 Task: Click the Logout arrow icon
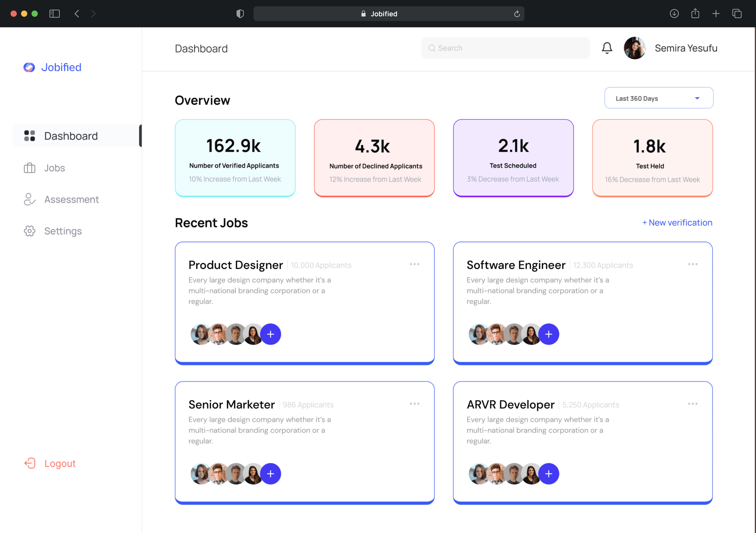pos(30,463)
